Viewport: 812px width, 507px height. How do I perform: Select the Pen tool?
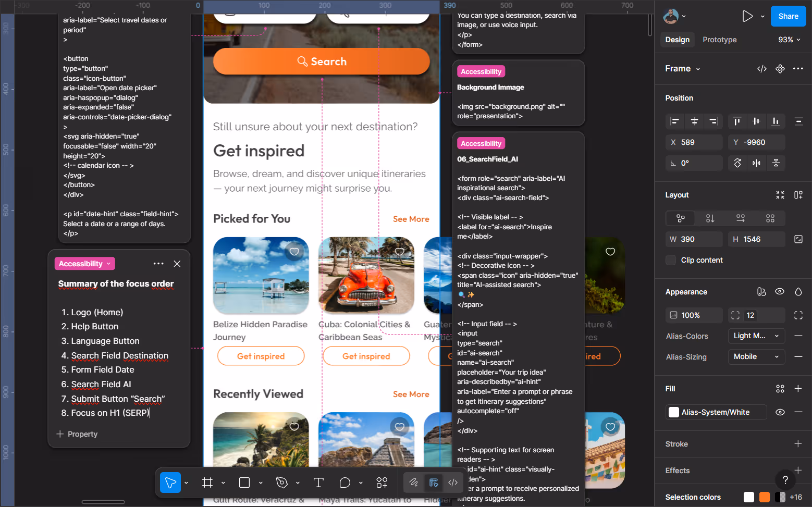(x=282, y=483)
